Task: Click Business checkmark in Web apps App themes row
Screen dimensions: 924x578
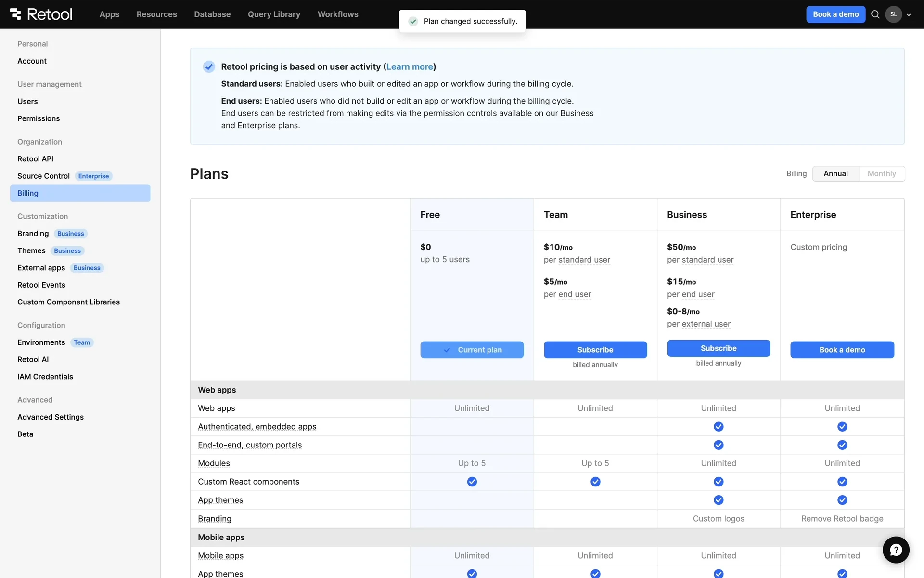Action: 719,500
